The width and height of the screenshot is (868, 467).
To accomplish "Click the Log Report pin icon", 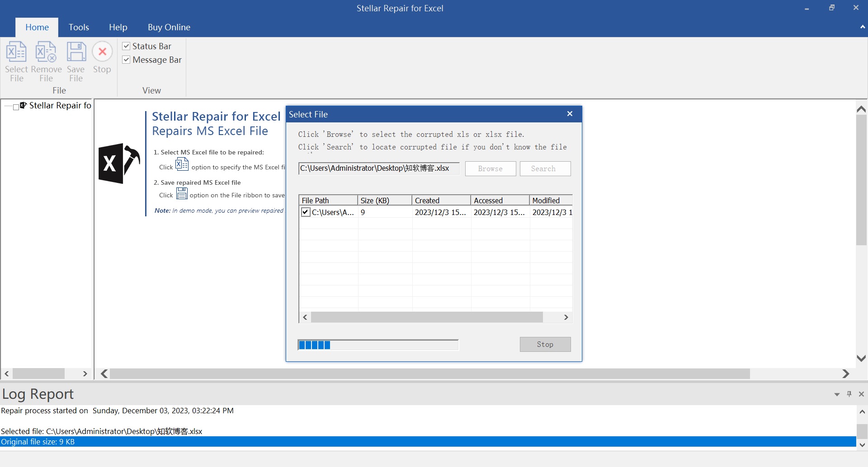I will [849, 394].
